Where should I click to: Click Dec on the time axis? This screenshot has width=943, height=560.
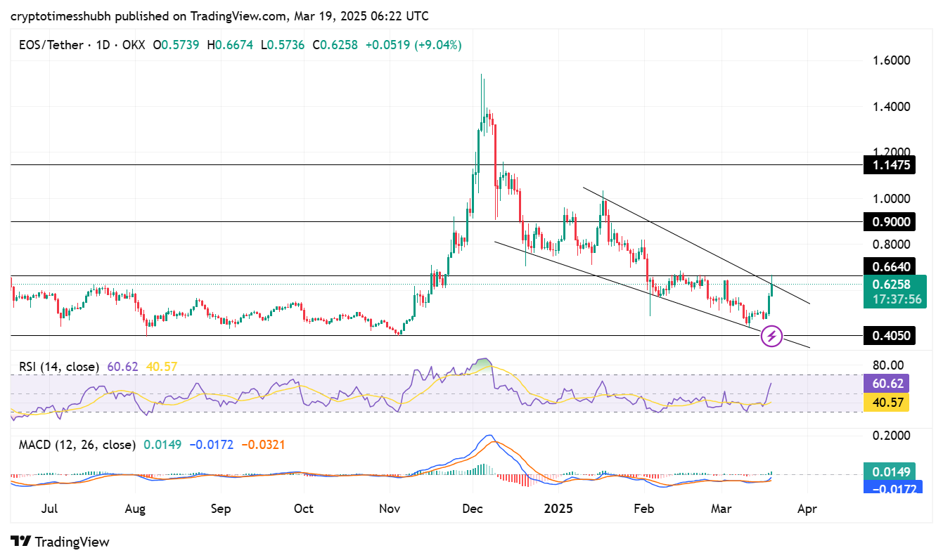[x=473, y=508]
